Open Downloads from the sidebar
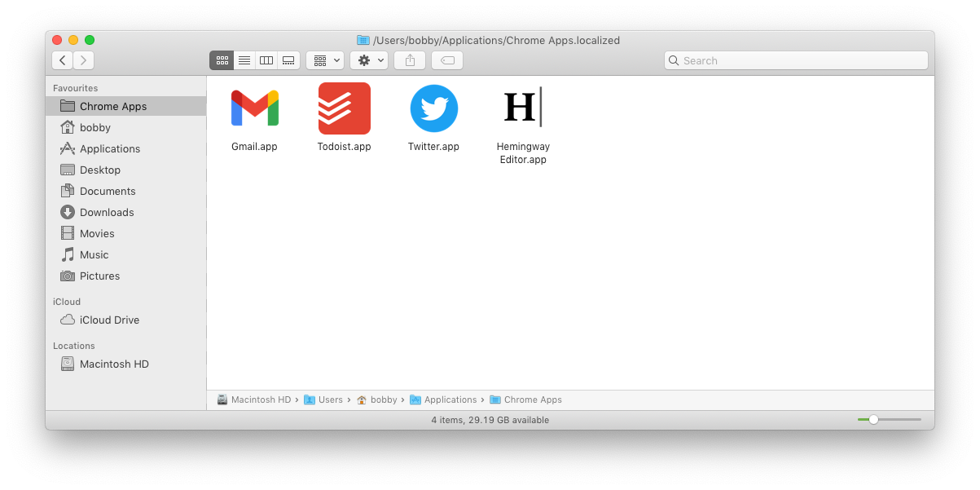980x490 pixels. (105, 212)
